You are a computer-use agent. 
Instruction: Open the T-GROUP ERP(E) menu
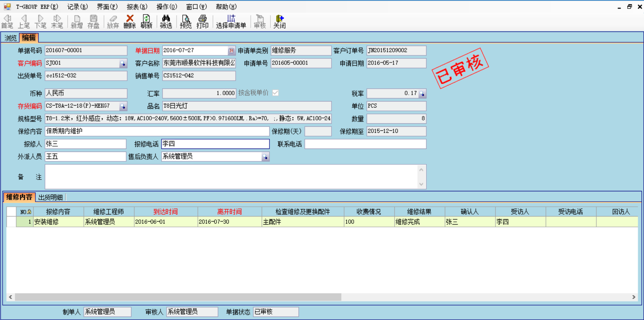pyautogui.click(x=37, y=7)
